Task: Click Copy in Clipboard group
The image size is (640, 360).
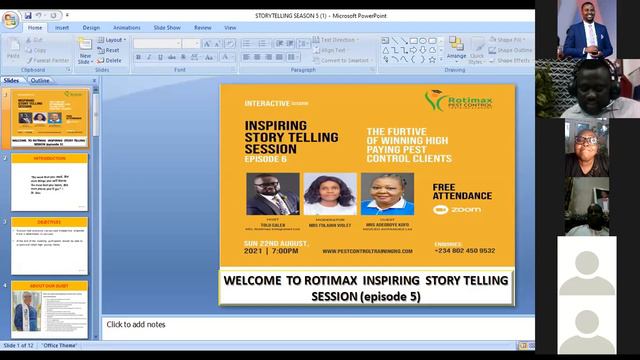Action: 36,50
